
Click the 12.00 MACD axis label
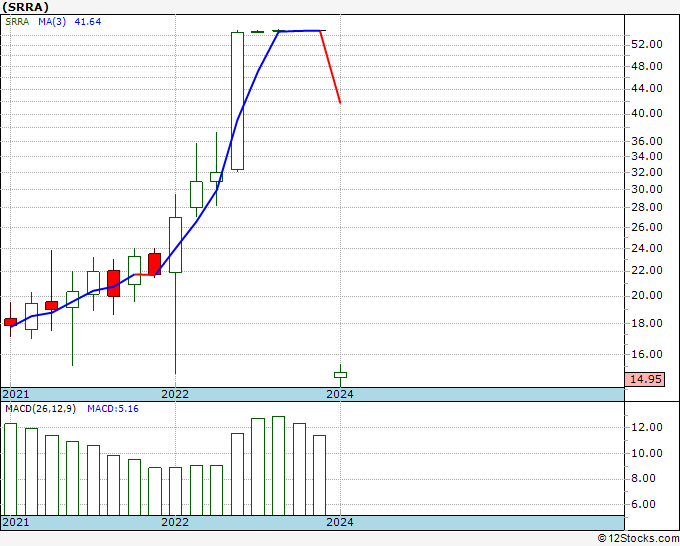coord(647,428)
